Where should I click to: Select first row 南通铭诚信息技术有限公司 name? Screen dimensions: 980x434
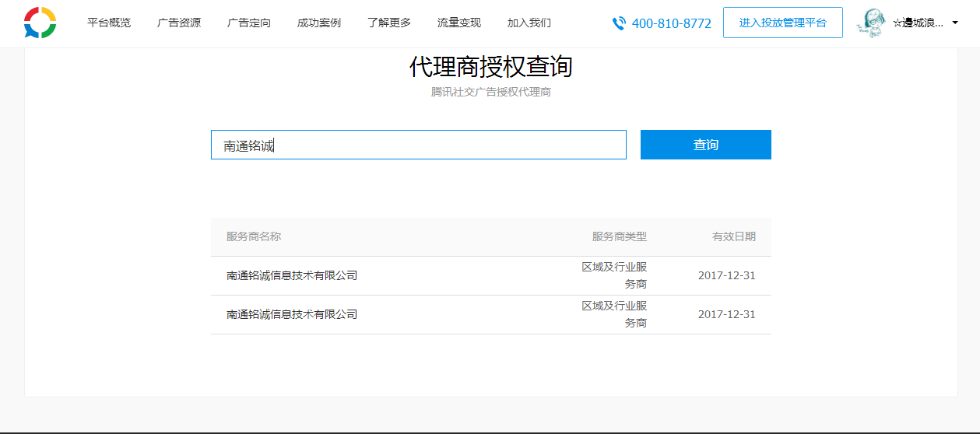[292, 275]
